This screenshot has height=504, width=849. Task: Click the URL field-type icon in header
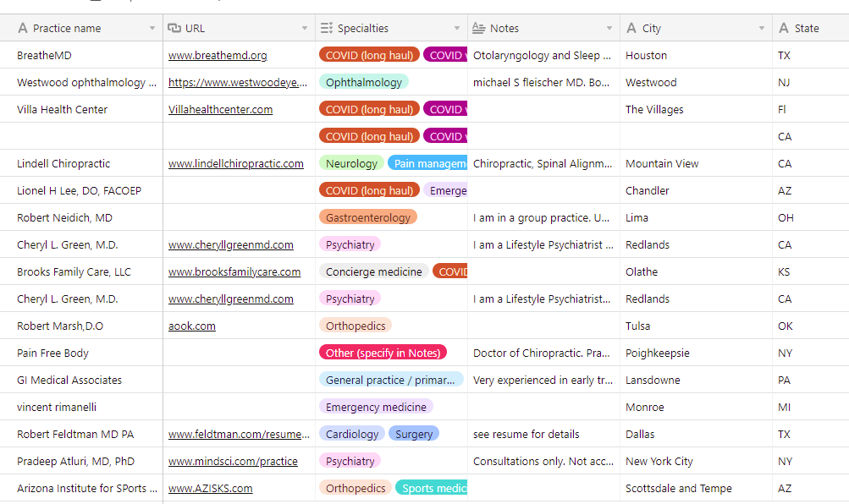[x=174, y=28]
